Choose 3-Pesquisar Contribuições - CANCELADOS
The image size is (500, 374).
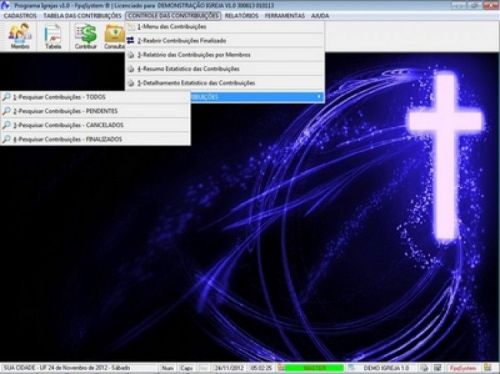pos(95,125)
